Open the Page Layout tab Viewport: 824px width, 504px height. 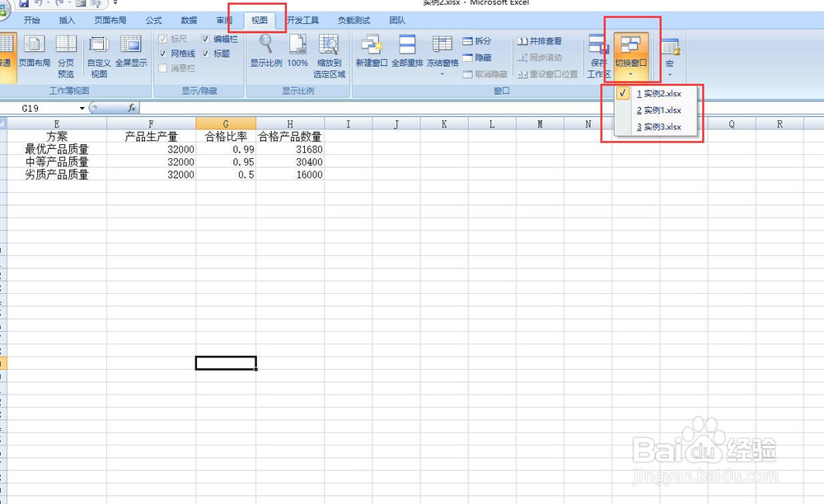[110, 21]
